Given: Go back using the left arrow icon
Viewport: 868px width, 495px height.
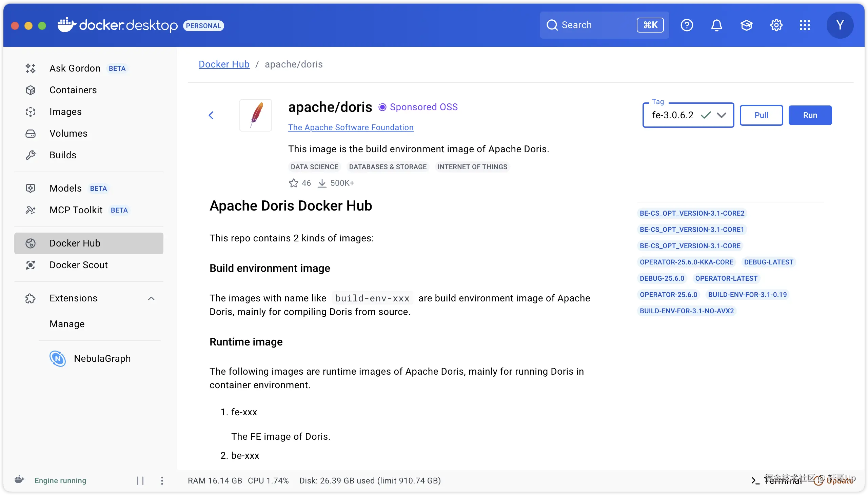Looking at the screenshot, I should click(x=211, y=115).
